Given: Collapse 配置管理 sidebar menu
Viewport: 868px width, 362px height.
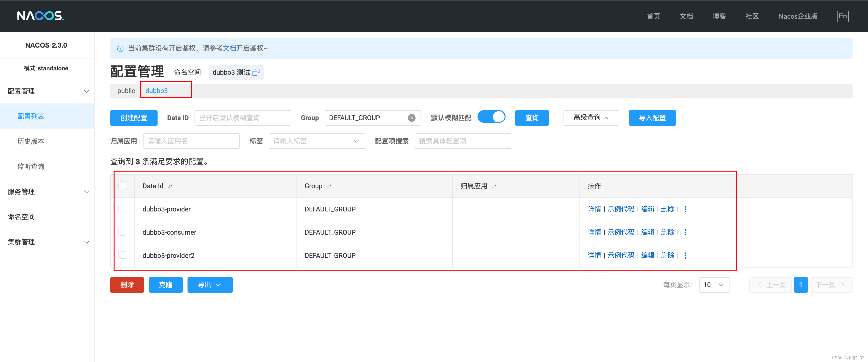Looking at the screenshot, I should (47, 91).
